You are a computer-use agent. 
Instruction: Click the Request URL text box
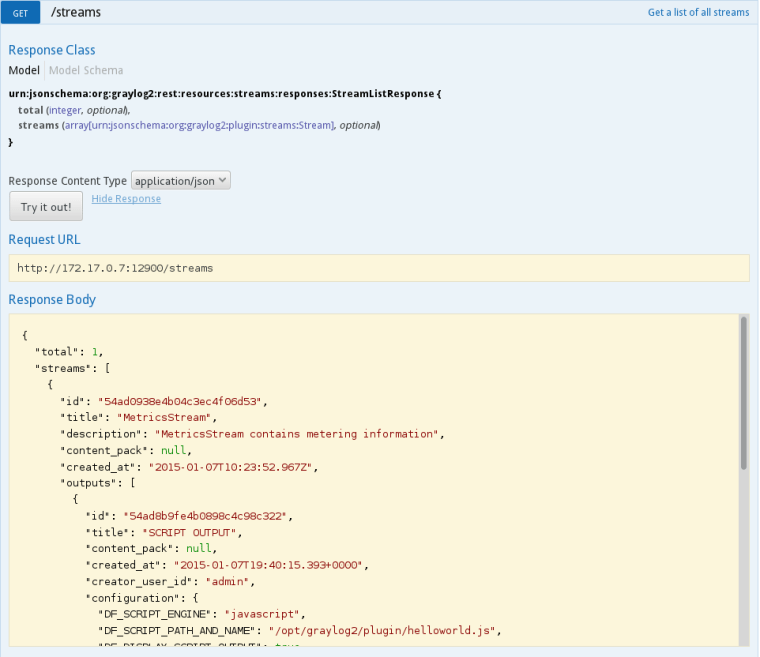point(378,268)
